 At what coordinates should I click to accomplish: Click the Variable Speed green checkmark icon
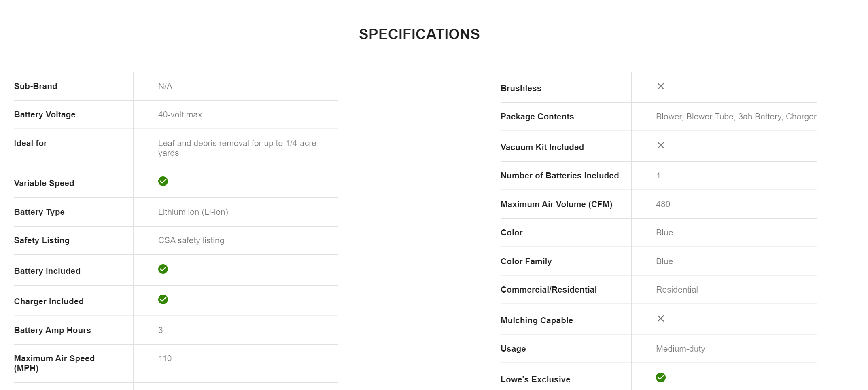pyautogui.click(x=163, y=181)
